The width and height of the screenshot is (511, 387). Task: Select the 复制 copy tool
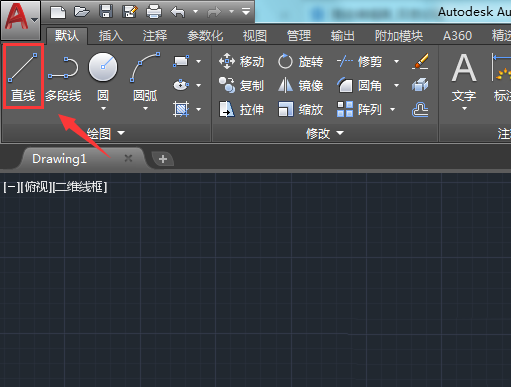[242, 86]
